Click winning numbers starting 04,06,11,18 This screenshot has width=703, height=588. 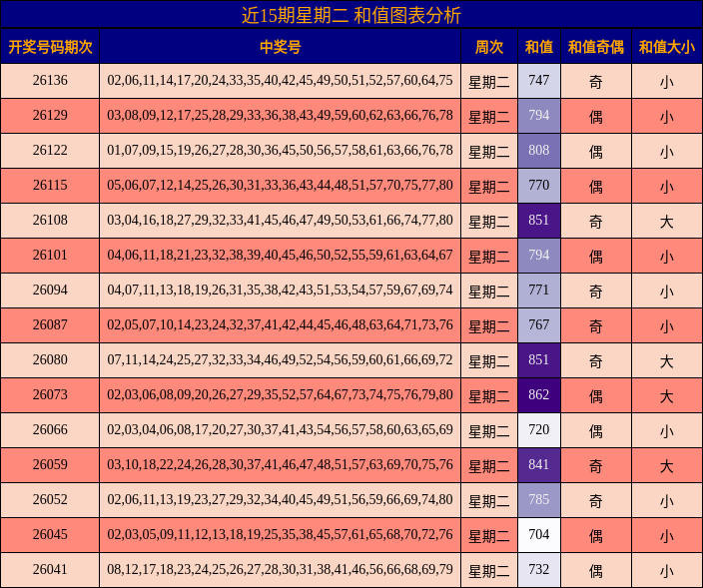click(281, 255)
